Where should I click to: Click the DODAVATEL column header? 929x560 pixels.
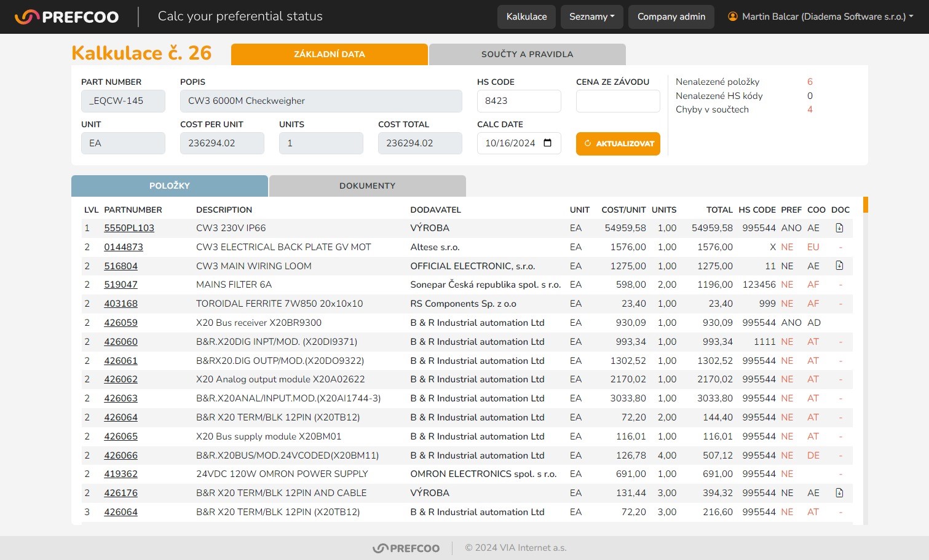pos(435,210)
